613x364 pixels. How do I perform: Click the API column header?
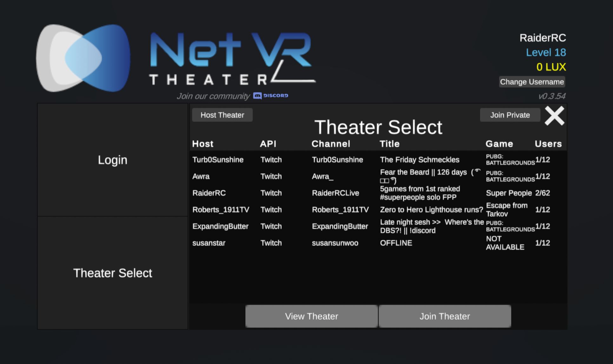(268, 144)
